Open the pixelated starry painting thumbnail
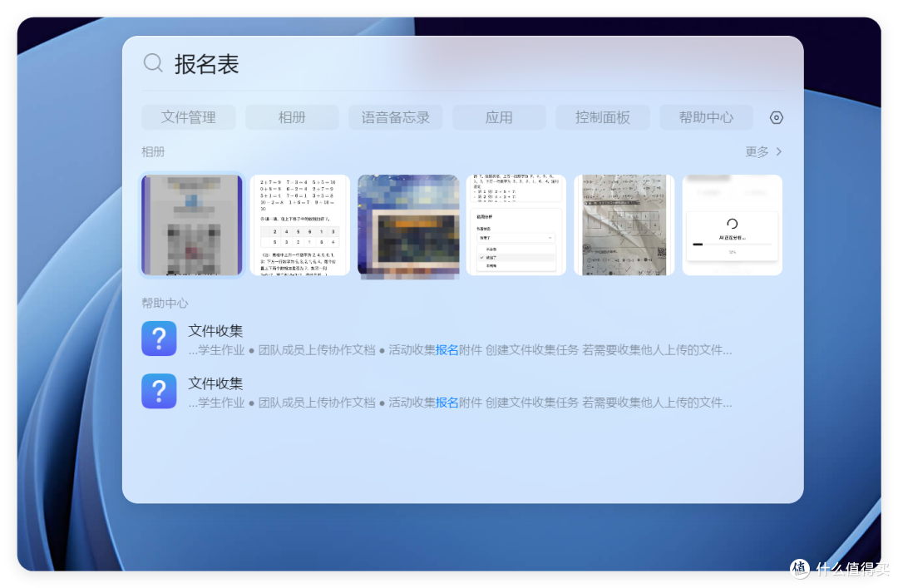The image size is (898, 588). 408,227
